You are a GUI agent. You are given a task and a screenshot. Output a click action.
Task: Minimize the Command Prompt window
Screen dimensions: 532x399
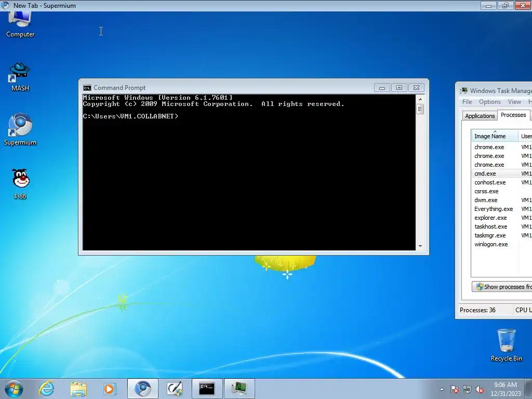382,88
